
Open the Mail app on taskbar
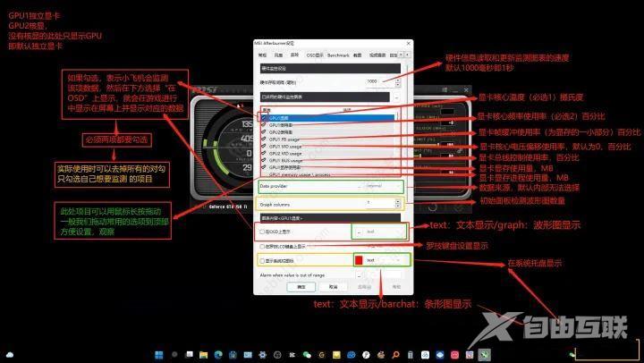[x=248, y=355]
